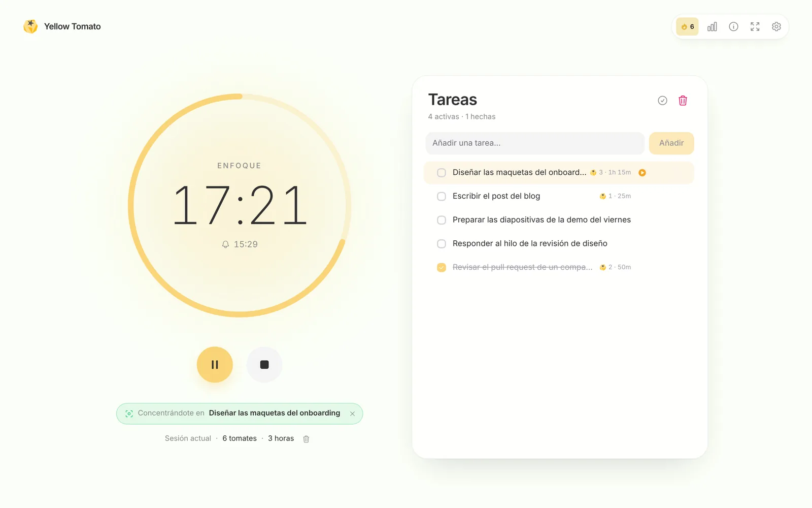Screen dimensions: 812x508
Task: Open the streak counter showing 6
Action: coord(688,26)
